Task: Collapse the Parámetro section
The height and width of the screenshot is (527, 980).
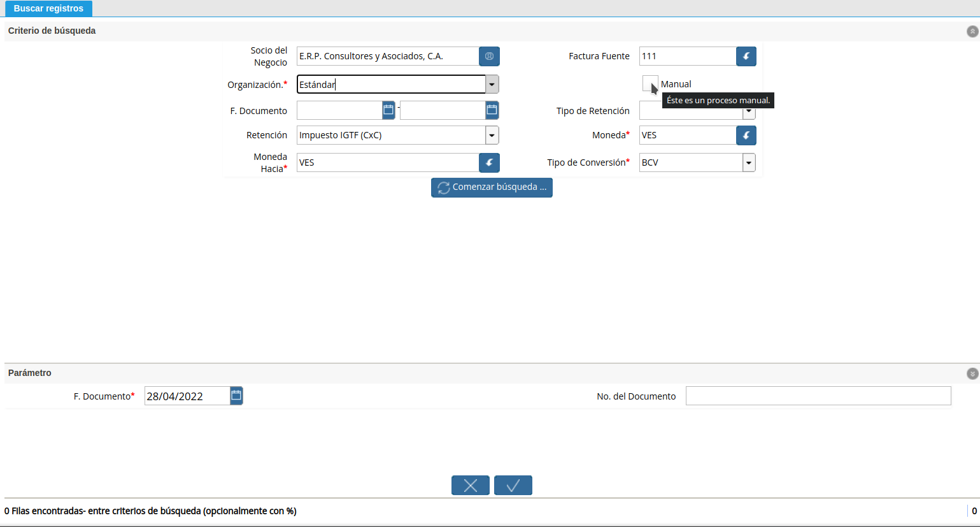Action: coord(972,373)
